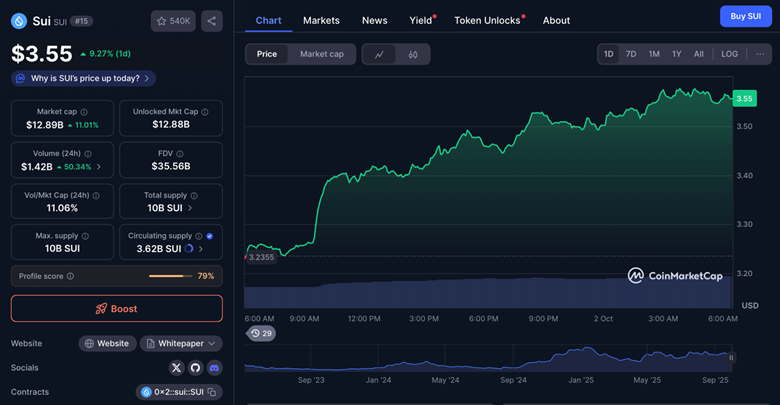The width and height of the screenshot is (780, 405).
Task: Expand the Whitepaper dropdown
Action: click(x=180, y=343)
